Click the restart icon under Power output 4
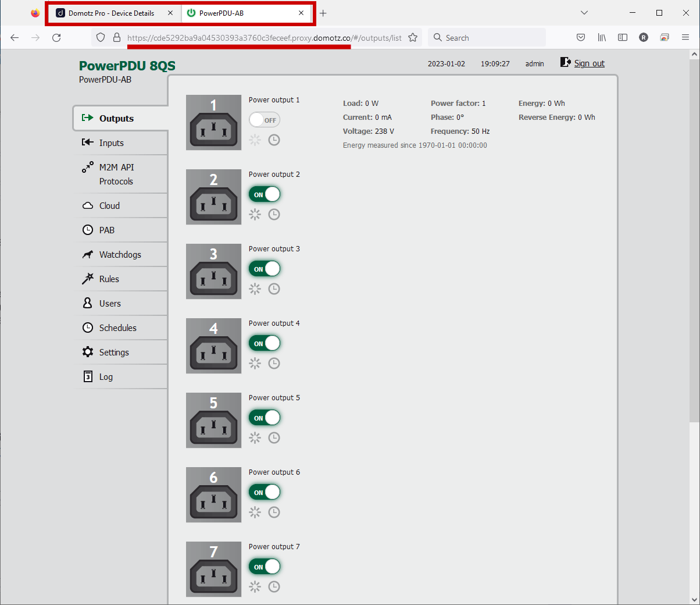Screen dimensions: 700x605 coord(255,363)
